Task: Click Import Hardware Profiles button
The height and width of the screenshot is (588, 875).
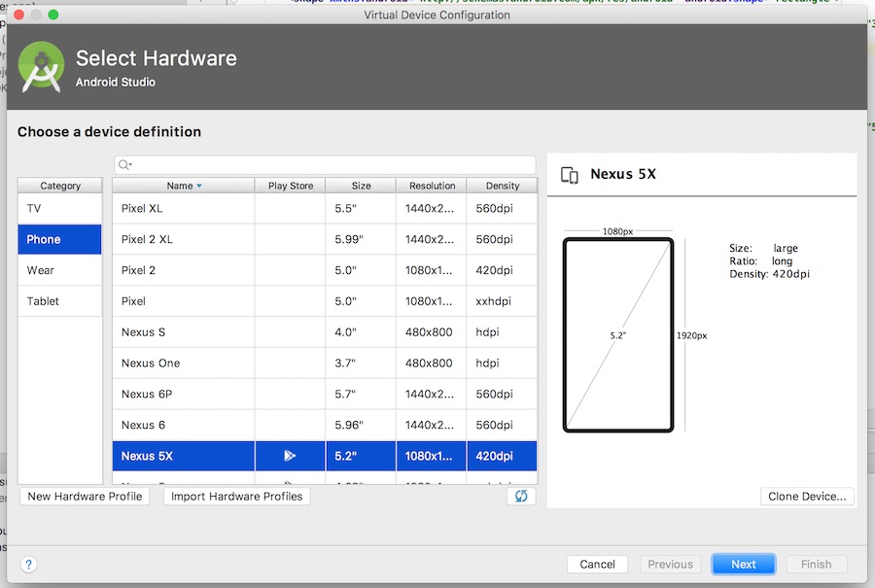Action: [x=236, y=497]
